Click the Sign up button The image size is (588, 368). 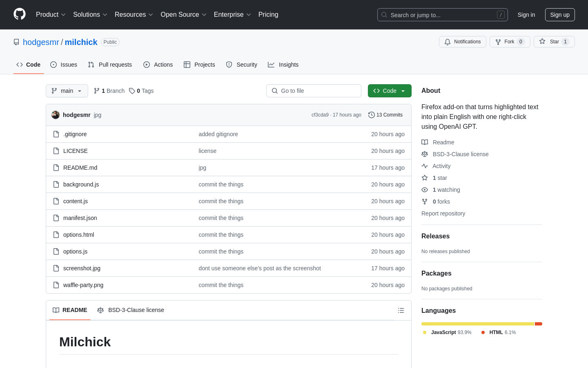(x=560, y=15)
